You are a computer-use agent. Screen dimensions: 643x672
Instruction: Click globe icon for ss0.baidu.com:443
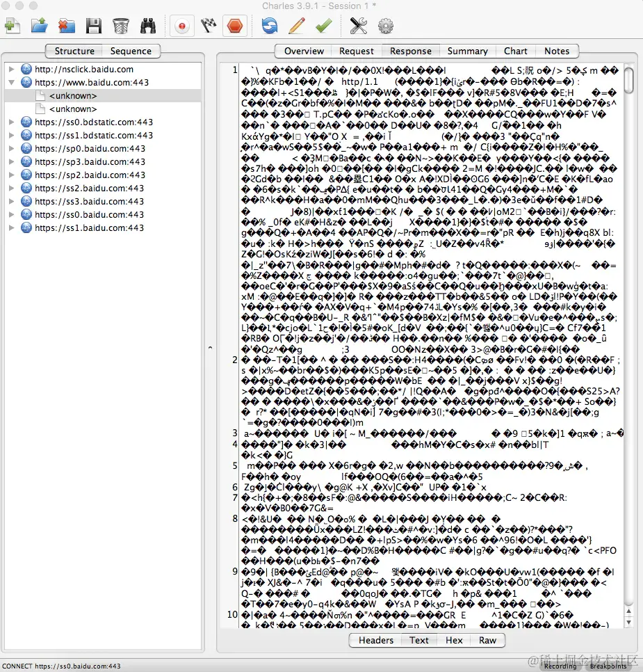coord(26,215)
